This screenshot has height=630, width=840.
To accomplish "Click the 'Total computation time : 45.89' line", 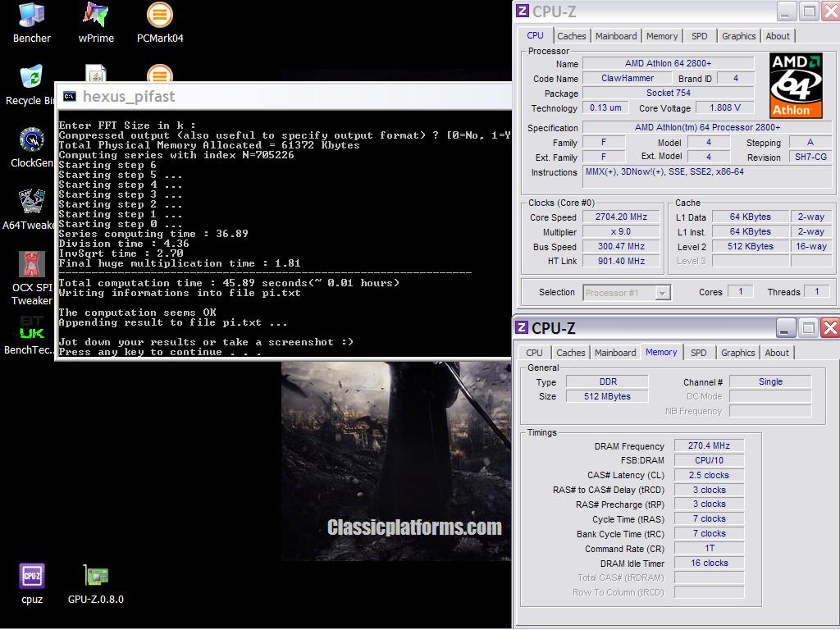I will coord(229,283).
